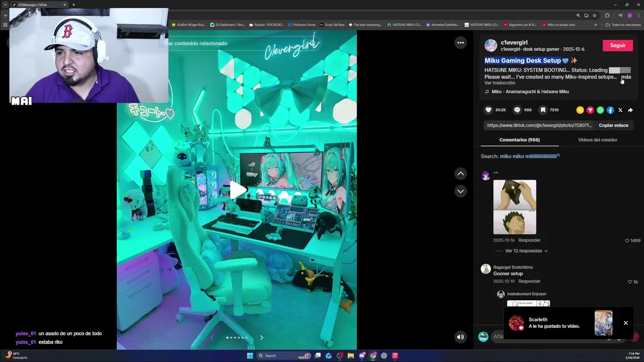Open a new browser tab with the plus icon
Screen dimensions: 644x362
73,5
